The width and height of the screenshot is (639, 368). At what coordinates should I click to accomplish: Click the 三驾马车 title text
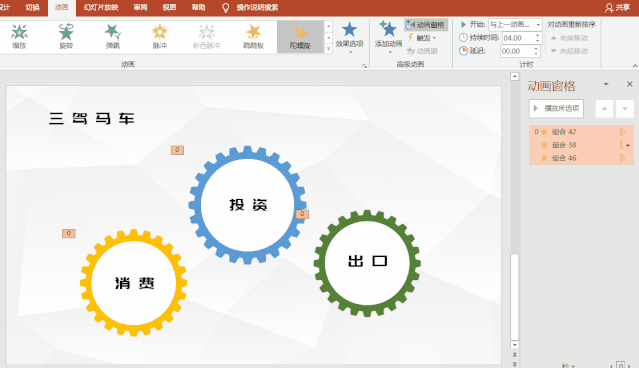(91, 119)
